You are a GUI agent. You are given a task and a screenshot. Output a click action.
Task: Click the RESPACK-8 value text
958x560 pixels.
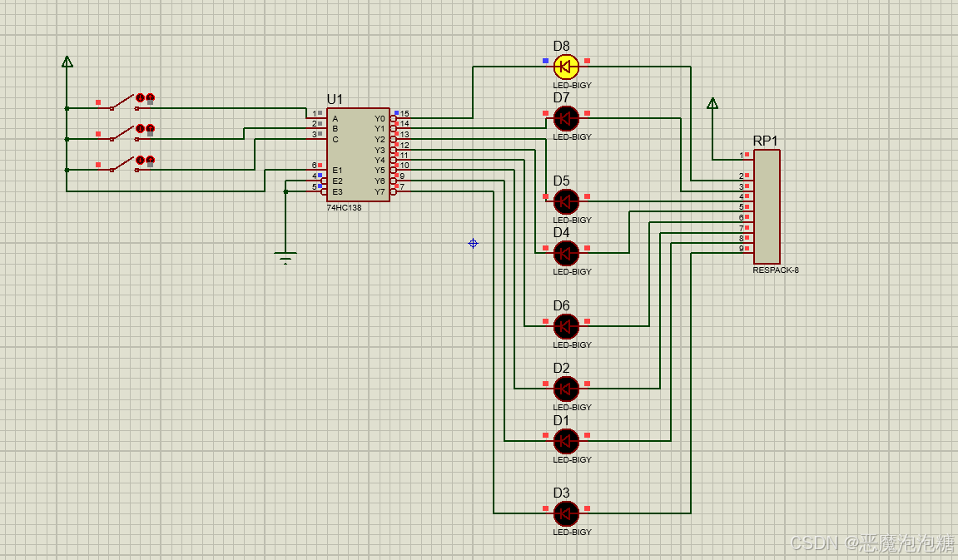pyautogui.click(x=776, y=270)
